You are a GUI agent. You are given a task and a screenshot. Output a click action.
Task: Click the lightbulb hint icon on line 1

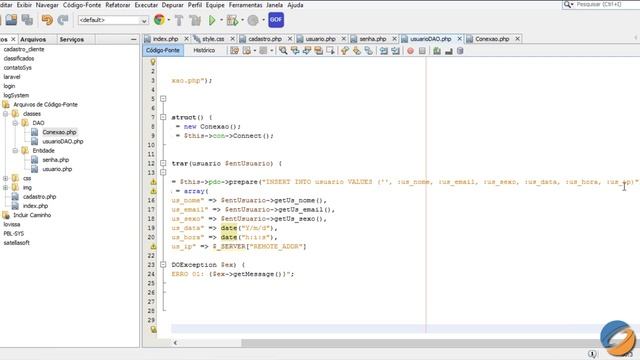[153, 62]
